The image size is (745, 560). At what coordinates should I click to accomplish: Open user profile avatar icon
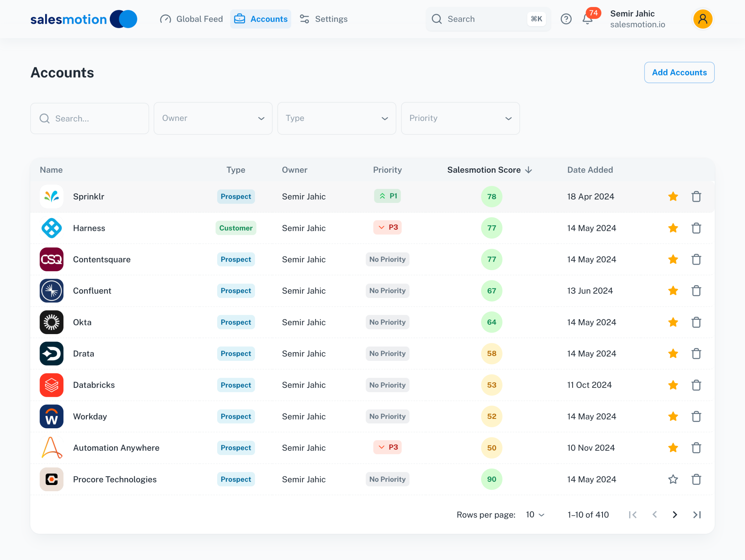pos(702,19)
